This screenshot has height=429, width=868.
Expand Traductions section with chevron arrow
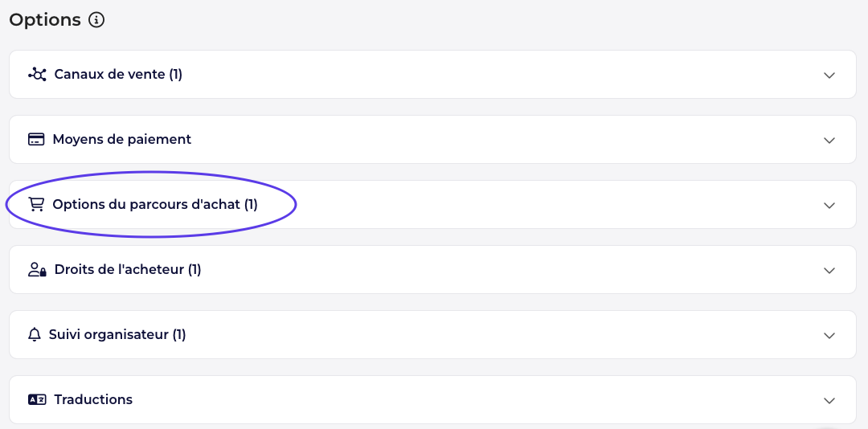click(829, 400)
